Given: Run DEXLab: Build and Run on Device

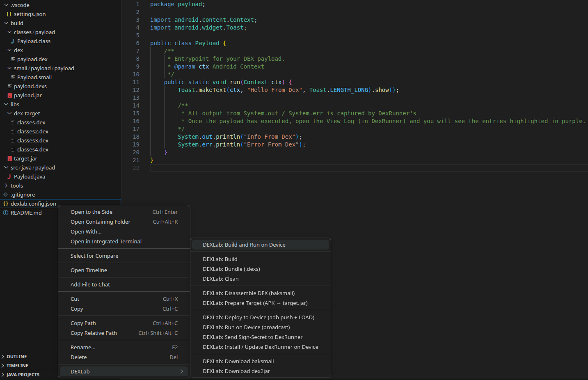Looking at the screenshot, I should [x=261, y=245].
